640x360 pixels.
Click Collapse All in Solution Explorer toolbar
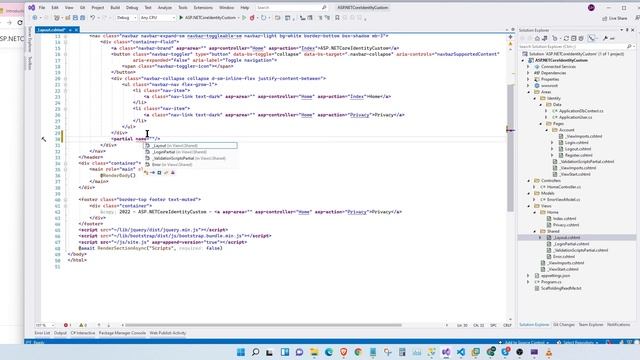tap(573, 38)
